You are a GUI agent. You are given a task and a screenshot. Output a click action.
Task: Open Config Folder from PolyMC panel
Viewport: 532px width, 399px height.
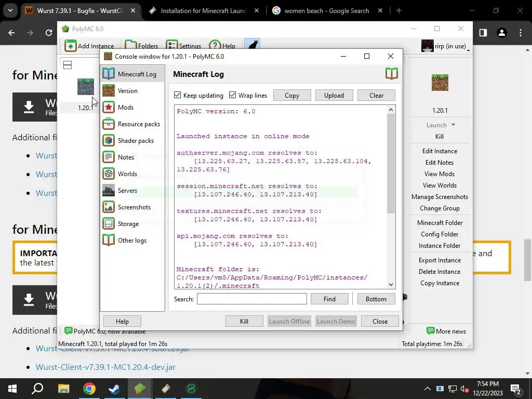[440, 234]
